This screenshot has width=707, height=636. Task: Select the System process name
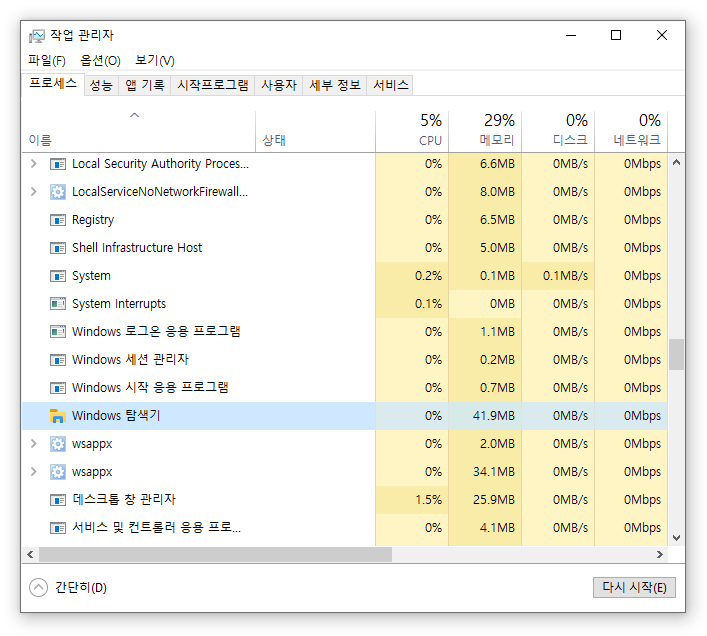click(x=91, y=276)
